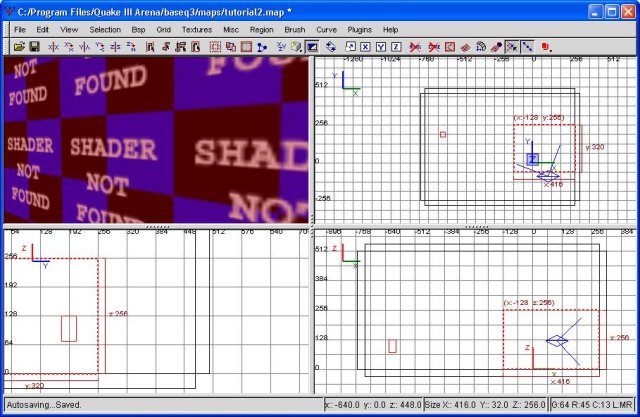Screen dimensions: 640x417
Task: Open the Curve menu
Action: click(x=326, y=29)
